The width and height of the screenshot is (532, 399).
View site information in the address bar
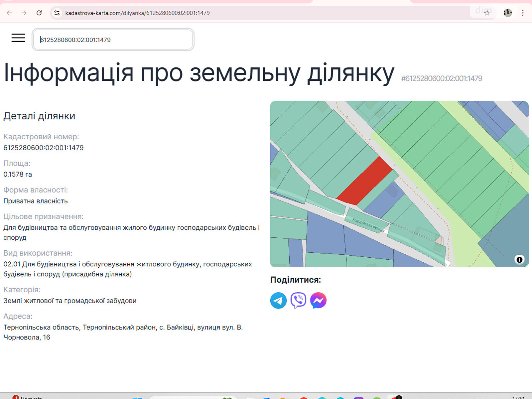coord(57,13)
